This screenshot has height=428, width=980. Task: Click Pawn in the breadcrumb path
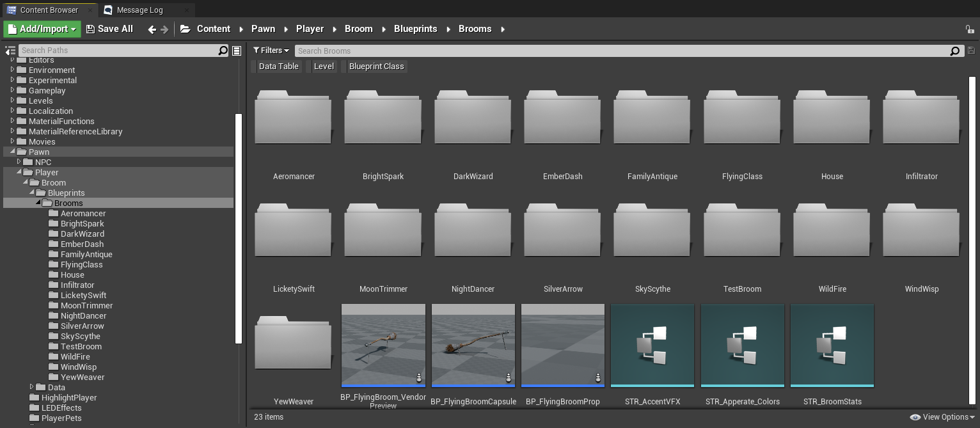263,29
